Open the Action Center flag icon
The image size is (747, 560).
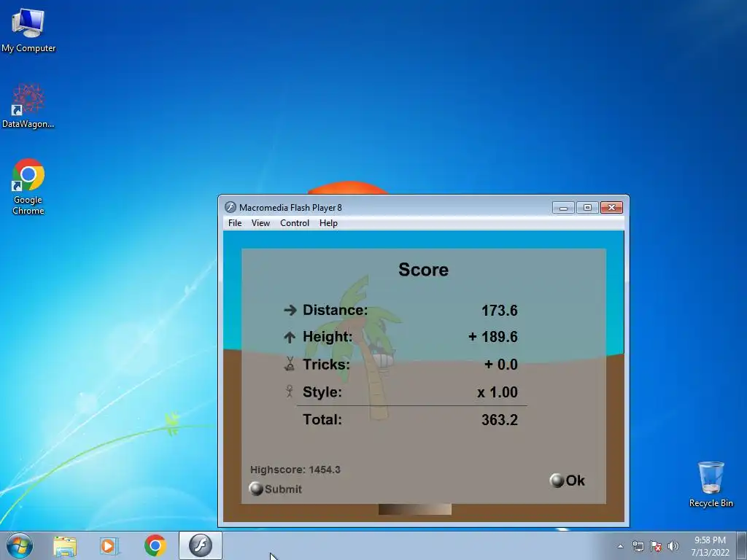pyautogui.click(x=656, y=546)
